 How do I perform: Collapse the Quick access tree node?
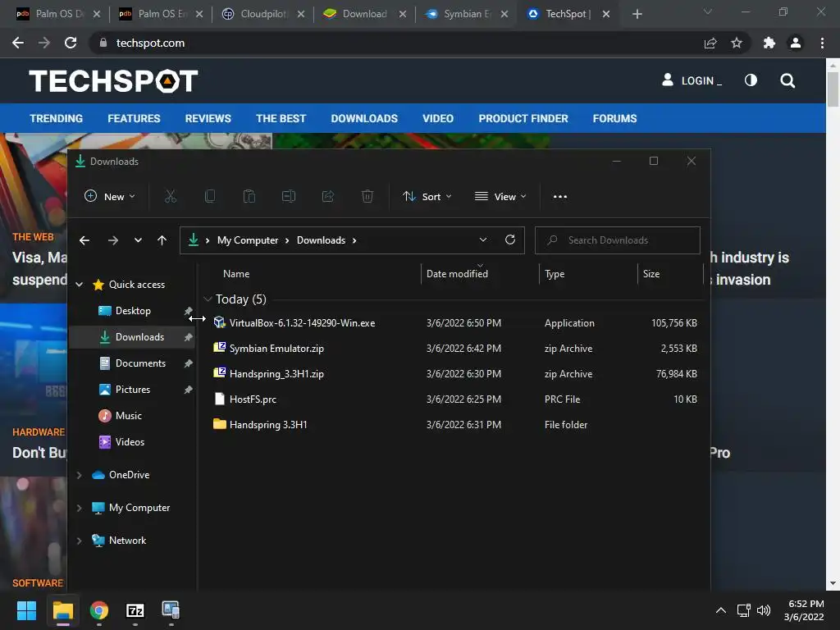pos(80,285)
